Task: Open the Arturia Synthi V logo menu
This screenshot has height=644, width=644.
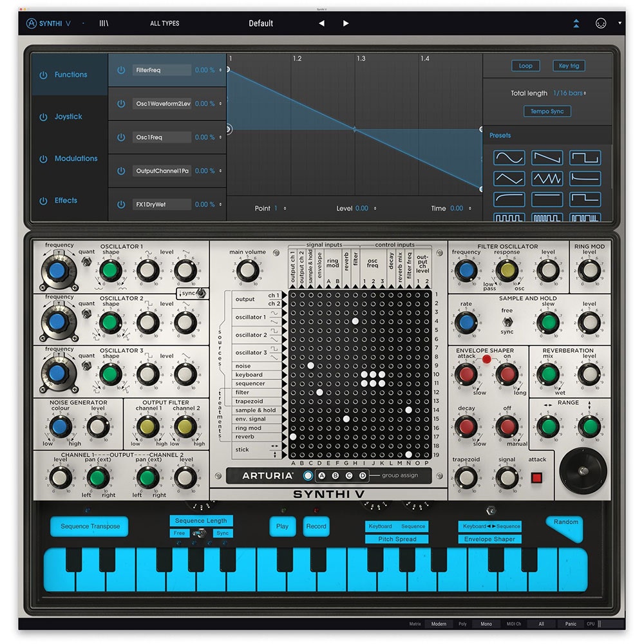Action: coord(48,23)
